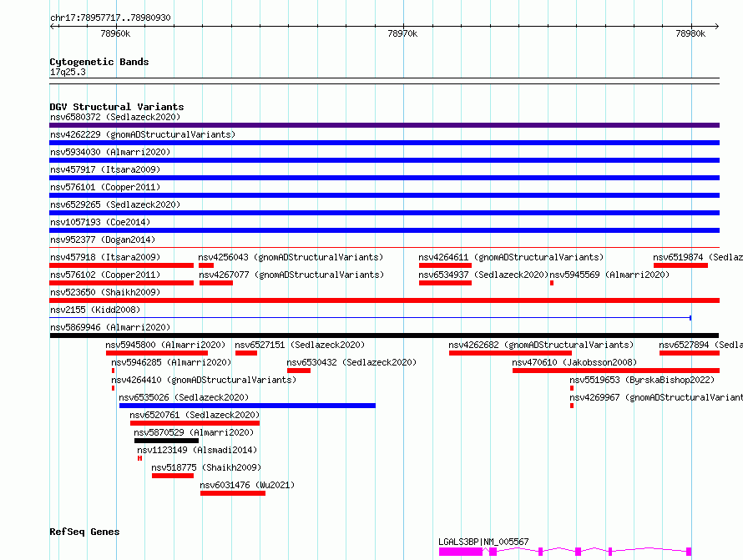Screen dimensions: 743x560
Task: Click the red nsv470610 variant bar
Action: [616, 371]
